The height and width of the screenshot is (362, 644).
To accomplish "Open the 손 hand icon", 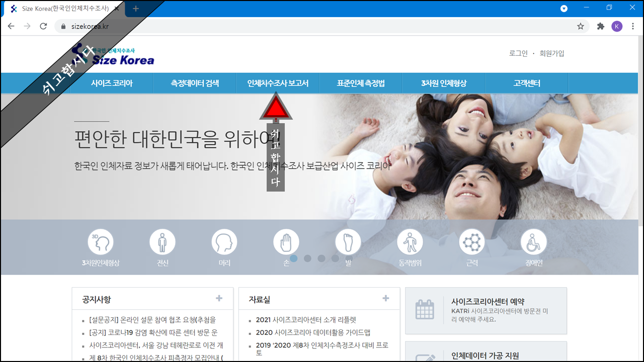I will click(x=286, y=242).
